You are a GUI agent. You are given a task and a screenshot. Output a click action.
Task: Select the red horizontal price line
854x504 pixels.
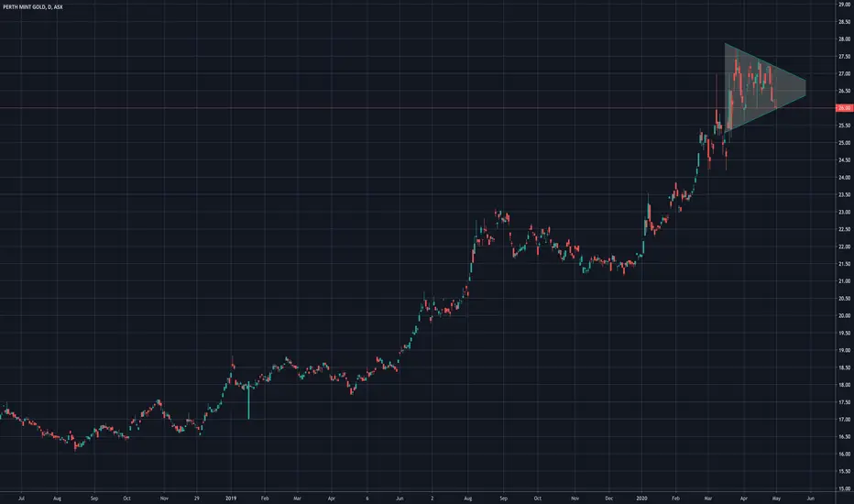[x=417, y=108]
